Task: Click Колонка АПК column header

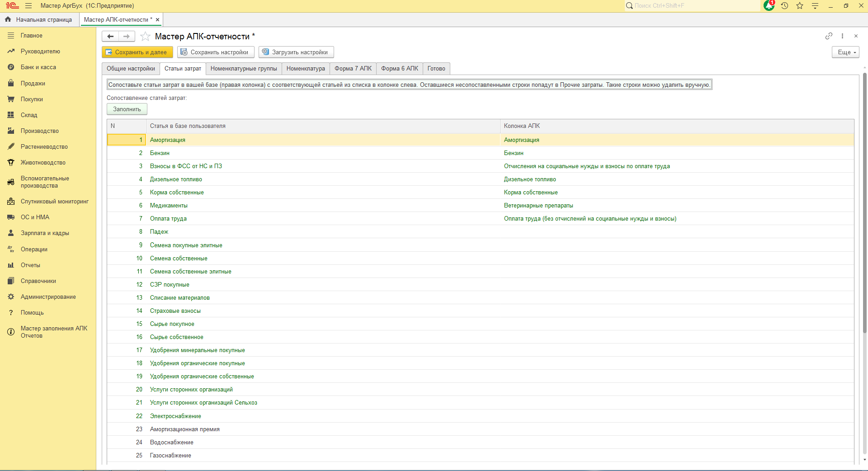Action: [677, 126]
